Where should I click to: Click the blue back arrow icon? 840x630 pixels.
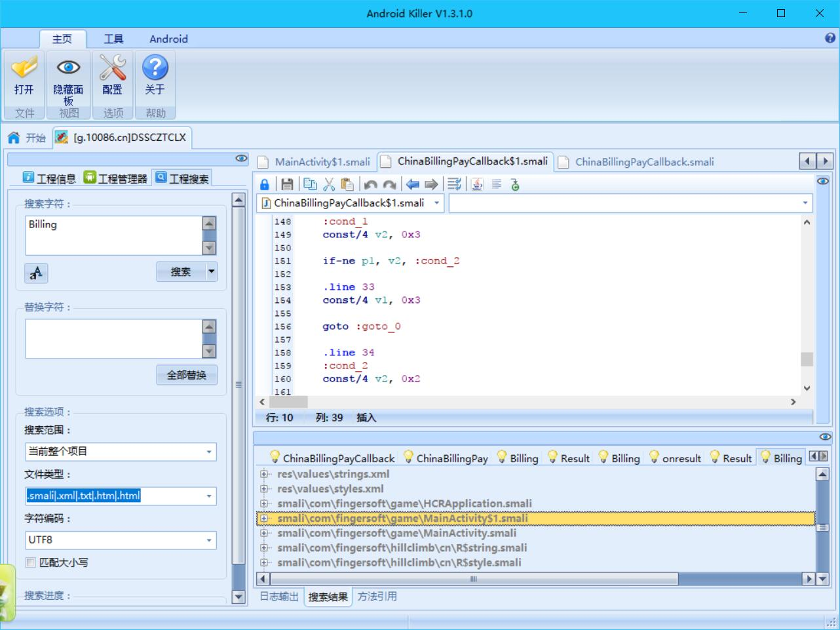412,185
